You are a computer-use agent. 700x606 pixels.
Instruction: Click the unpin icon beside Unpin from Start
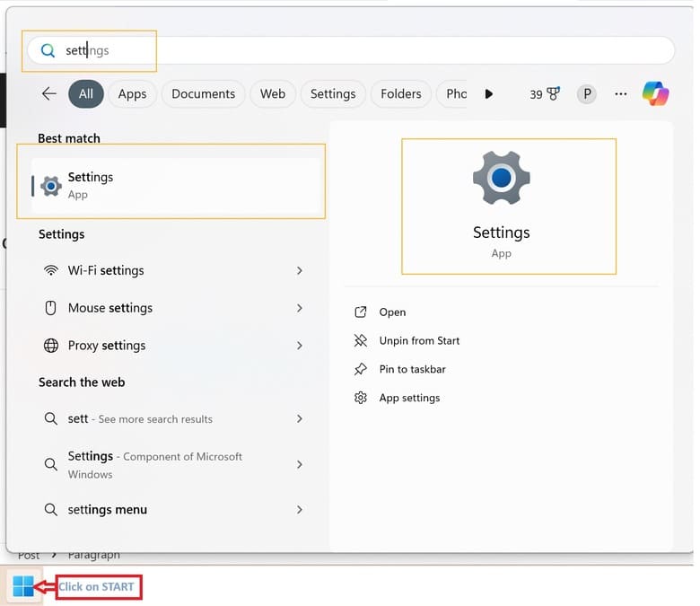click(360, 340)
